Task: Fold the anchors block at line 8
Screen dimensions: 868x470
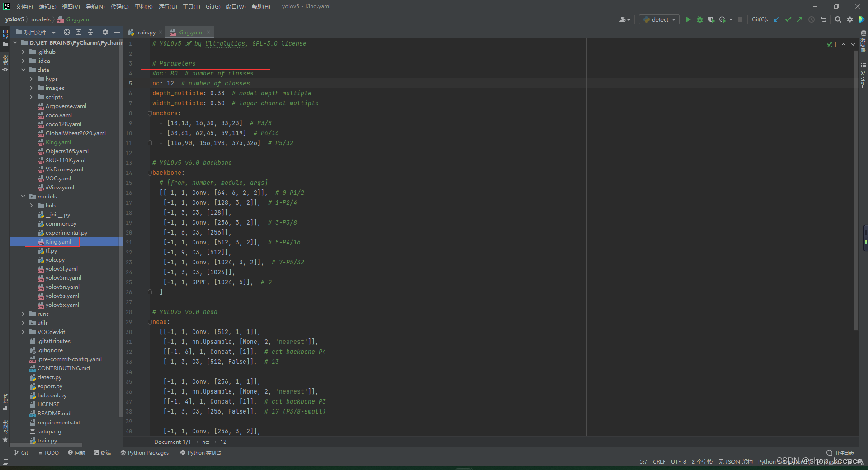Action: click(150, 113)
